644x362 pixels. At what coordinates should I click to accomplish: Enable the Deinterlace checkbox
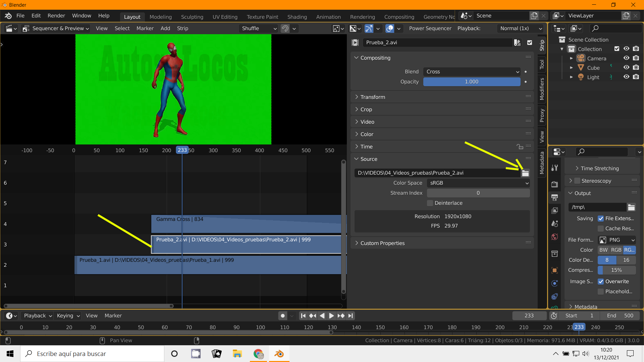[430, 203]
